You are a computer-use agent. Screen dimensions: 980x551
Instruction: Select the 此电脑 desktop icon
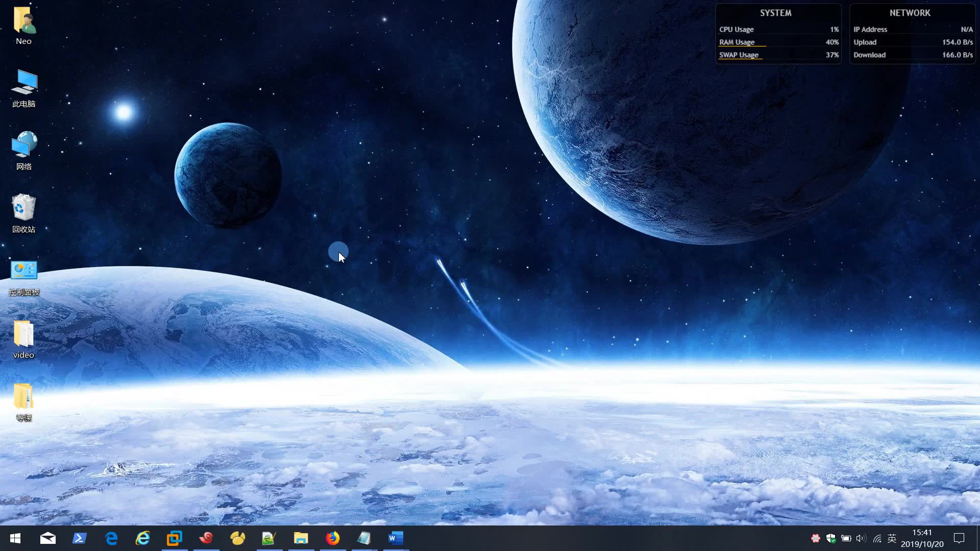pos(23,88)
